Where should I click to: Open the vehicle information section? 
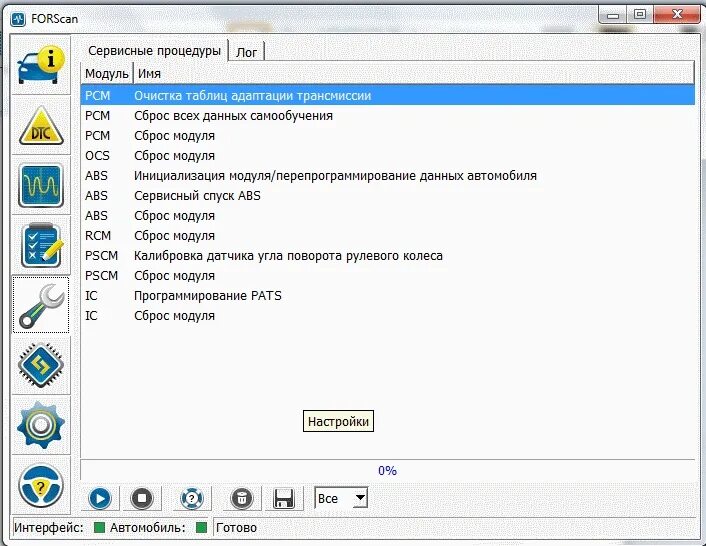point(41,65)
